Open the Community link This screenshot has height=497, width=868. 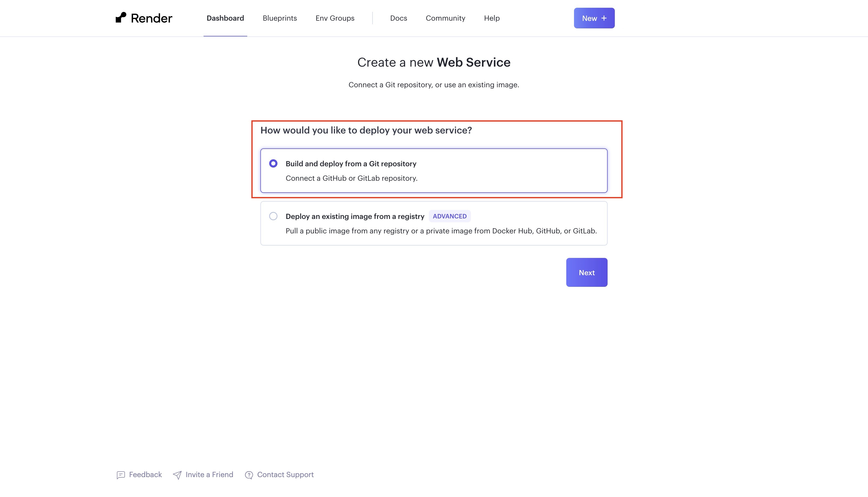445,18
